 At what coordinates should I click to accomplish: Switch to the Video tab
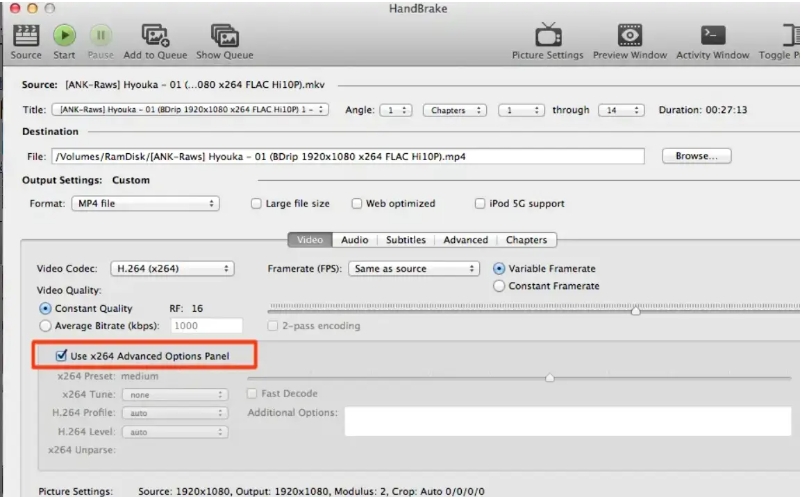click(x=310, y=240)
